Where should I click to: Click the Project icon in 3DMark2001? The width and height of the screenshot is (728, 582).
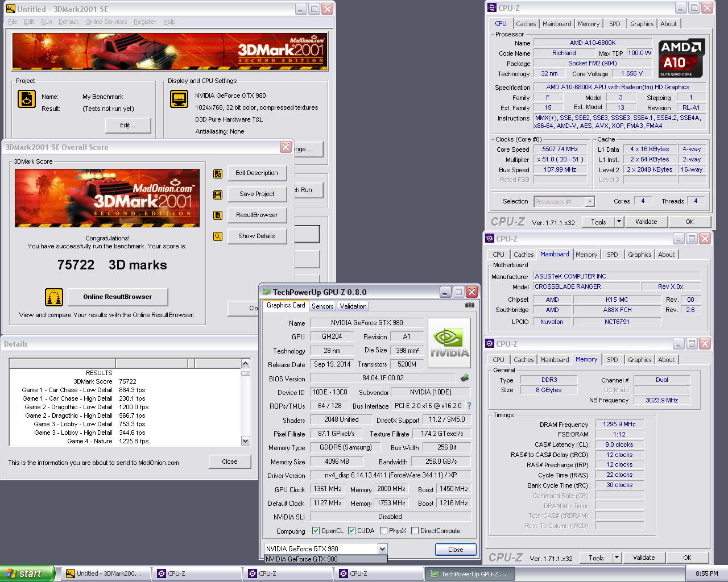pyautogui.click(x=27, y=99)
